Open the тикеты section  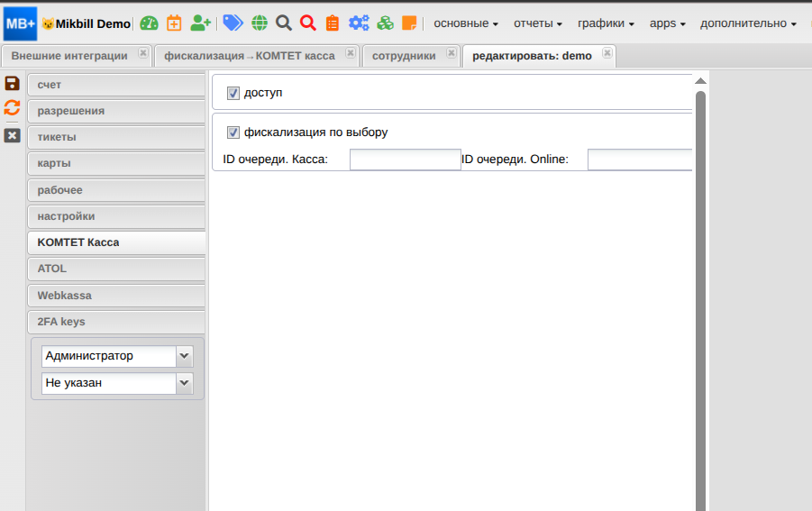[x=116, y=137]
